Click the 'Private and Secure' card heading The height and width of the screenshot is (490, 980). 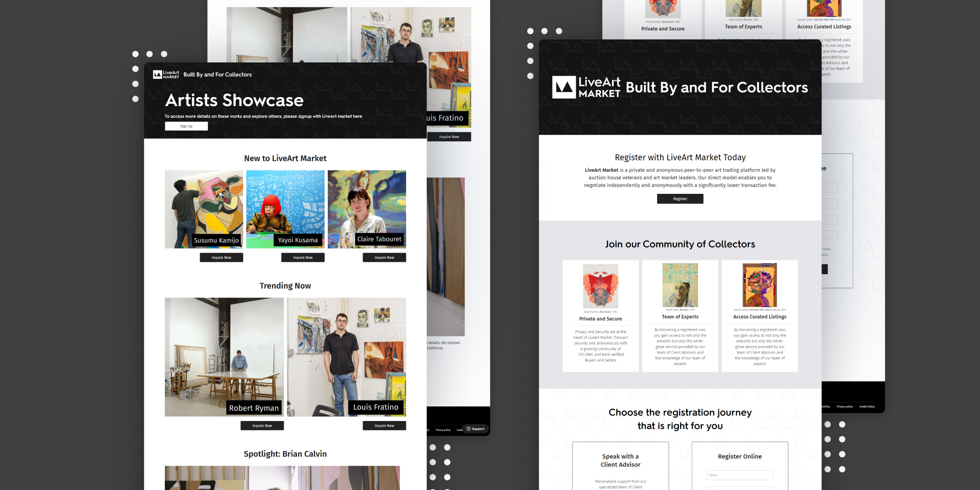pos(601,319)
